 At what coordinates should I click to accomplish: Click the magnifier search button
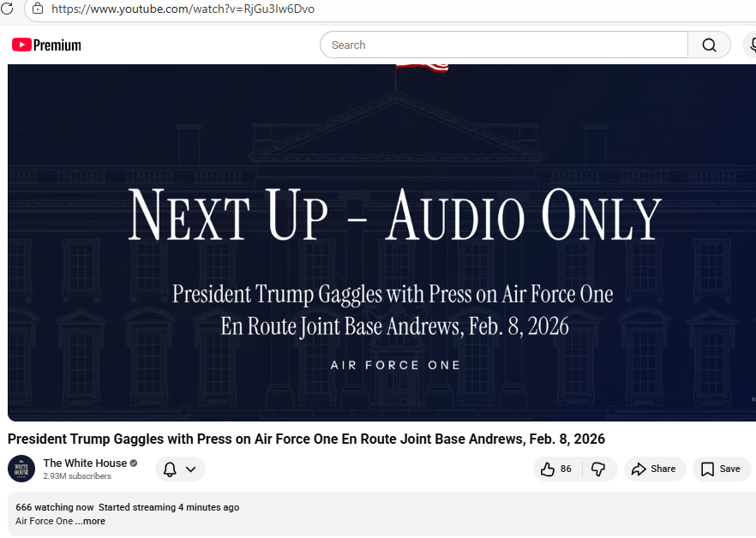tap(709, 45)
